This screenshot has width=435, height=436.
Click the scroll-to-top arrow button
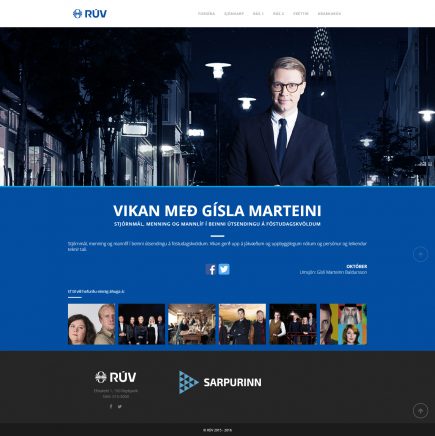420,411
